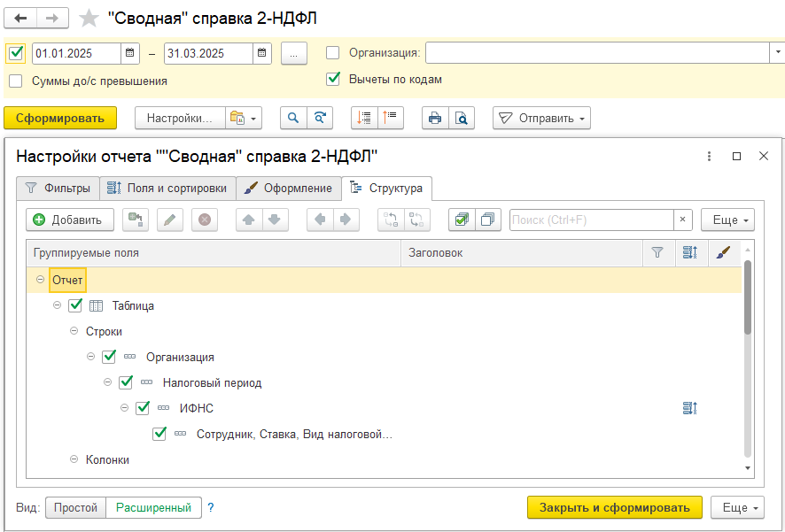Screen dimensions: 785x532
Task: Click the print report icon
Action: coord(434,118)
